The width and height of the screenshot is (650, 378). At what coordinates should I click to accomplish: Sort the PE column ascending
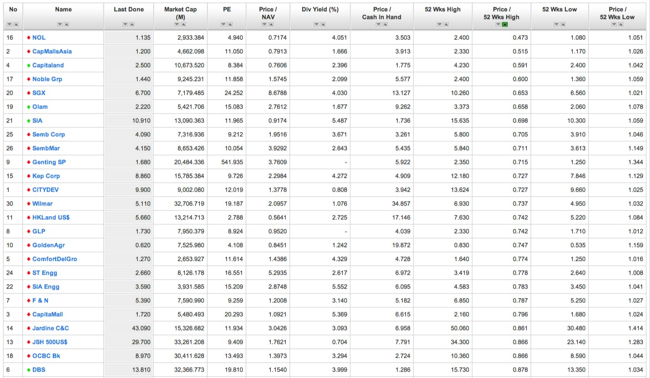230,25
